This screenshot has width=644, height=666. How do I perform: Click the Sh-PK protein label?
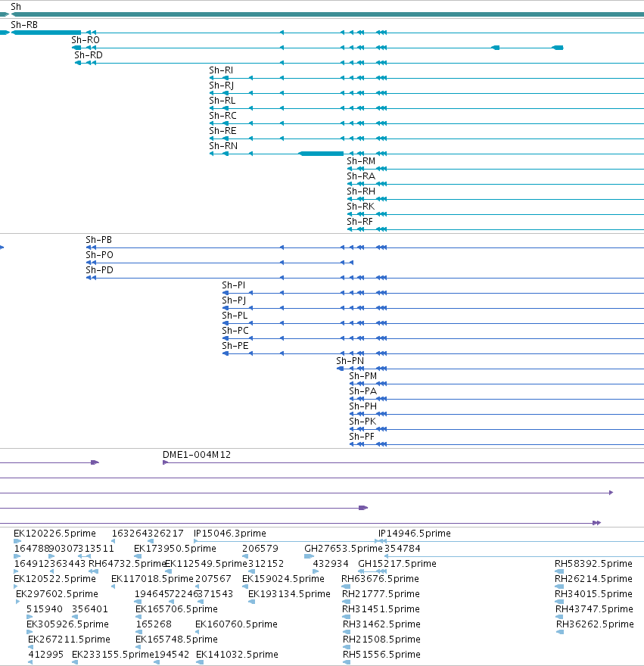pos(362,422)
